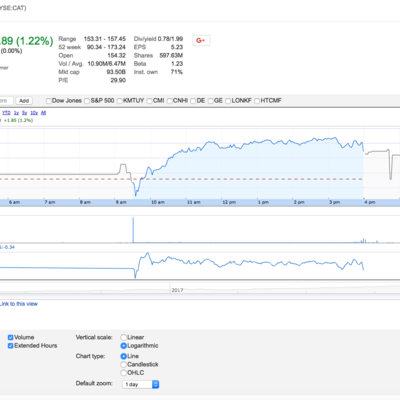The height and width of the screenshot is (400, 400).
Task: Open the Link to this view hyperlink
Action: point(19,304)
